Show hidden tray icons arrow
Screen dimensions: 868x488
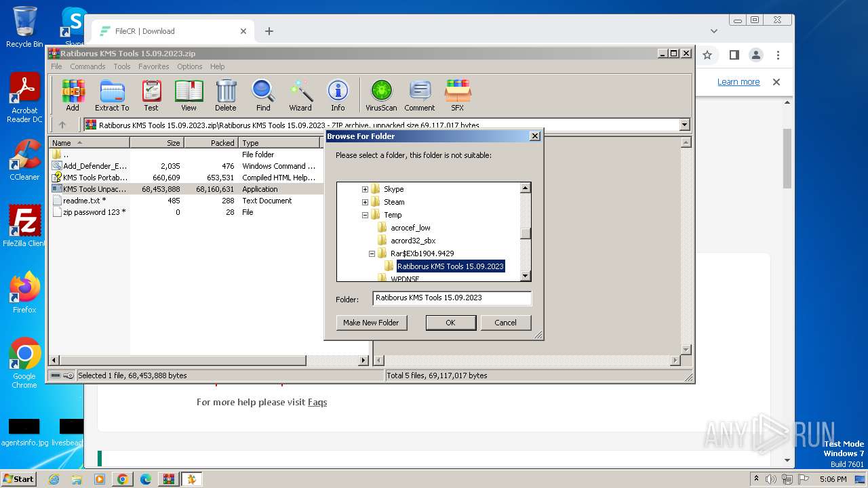(757, 479)
